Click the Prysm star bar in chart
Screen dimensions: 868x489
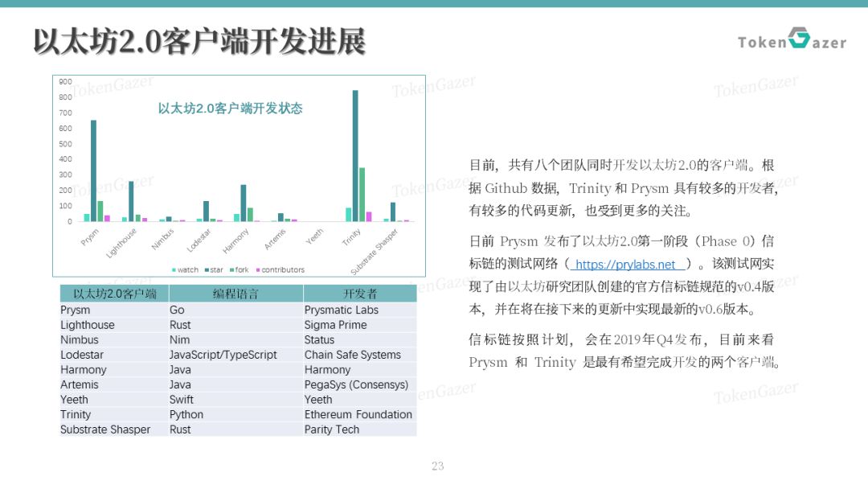(93, 171)
